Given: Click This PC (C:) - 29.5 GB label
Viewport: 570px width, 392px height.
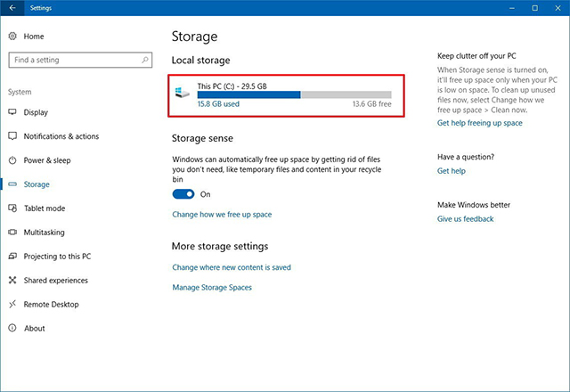Looking at the screenshot, I should coord(232,86).
